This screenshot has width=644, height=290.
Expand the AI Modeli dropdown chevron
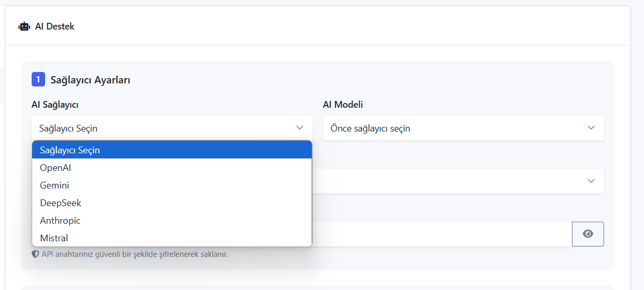pos(591,128)
